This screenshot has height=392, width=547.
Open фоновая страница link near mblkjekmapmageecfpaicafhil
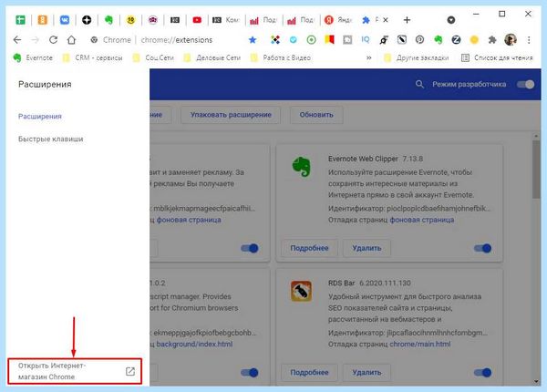click(189, 220)
